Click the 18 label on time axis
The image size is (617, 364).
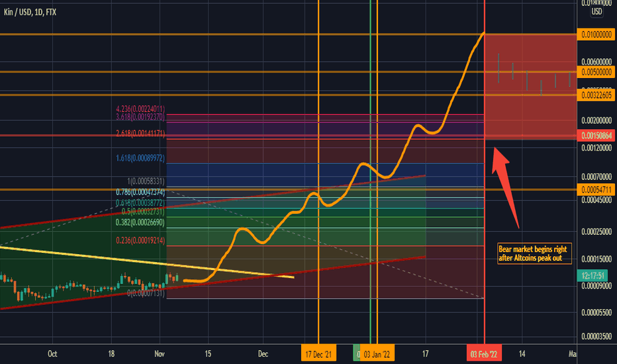coord(111,354)
